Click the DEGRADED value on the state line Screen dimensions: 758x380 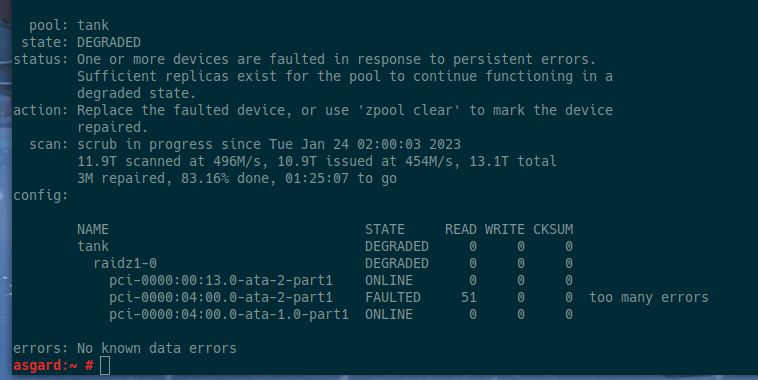109,43
